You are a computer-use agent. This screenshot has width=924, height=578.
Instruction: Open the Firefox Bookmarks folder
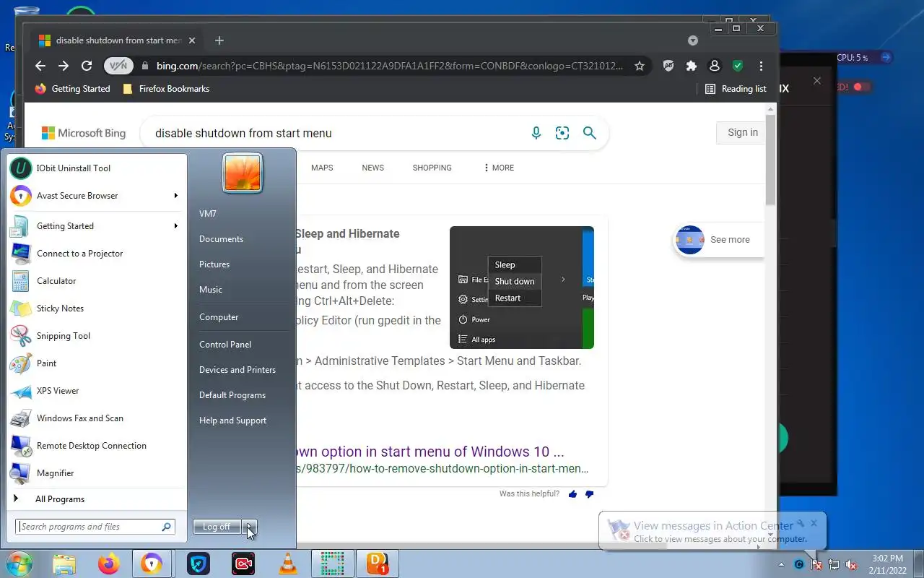point(166,89)
